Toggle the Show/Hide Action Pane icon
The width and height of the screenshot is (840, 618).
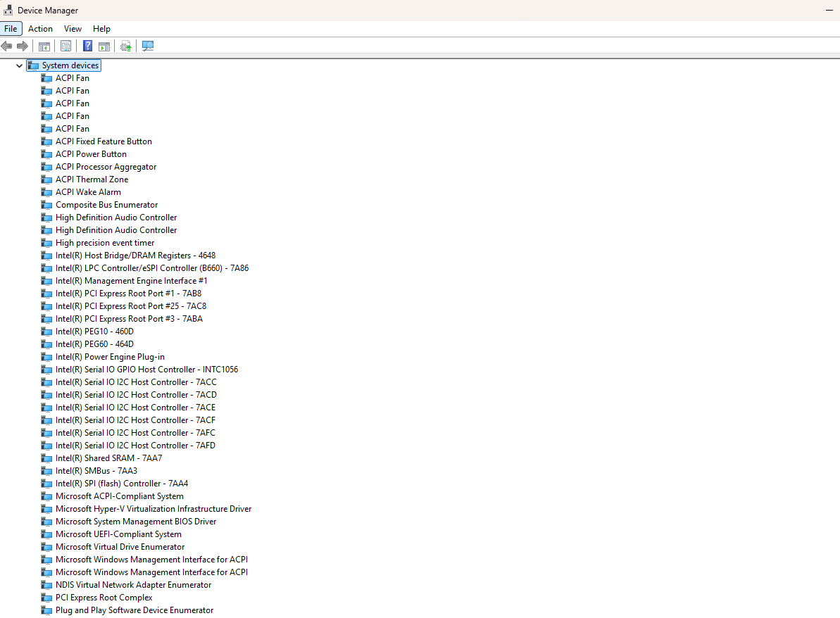pyautogui.click(x=104, y=46)
